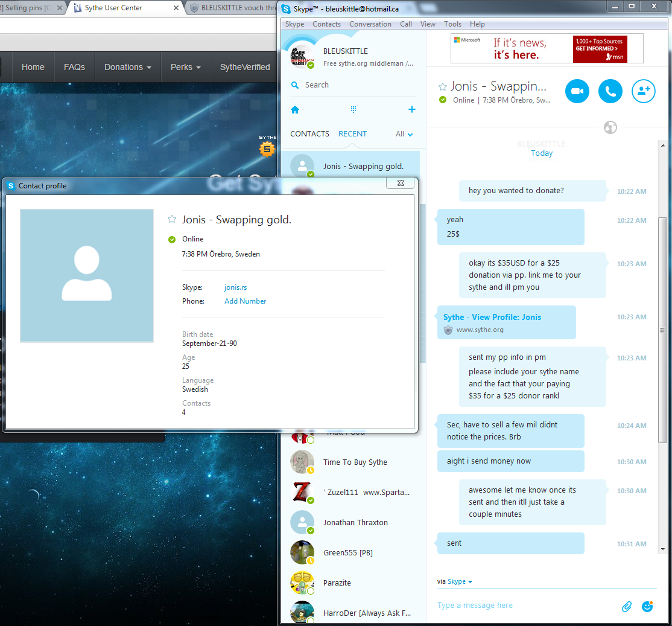
Task: Open the emoticon picker smiley icon
Action: pyautogui.click(x=647, y=606)
